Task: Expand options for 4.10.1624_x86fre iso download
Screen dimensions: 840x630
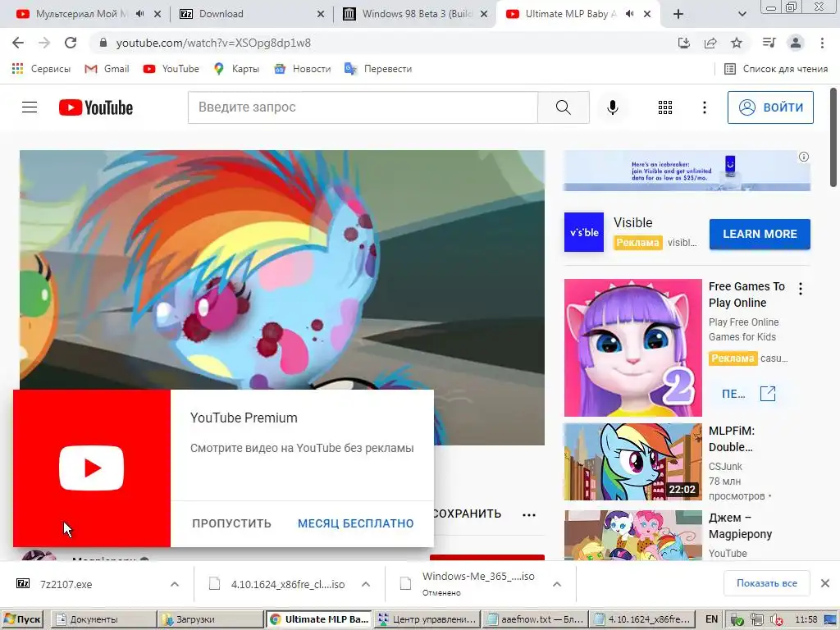Action: 366,584
